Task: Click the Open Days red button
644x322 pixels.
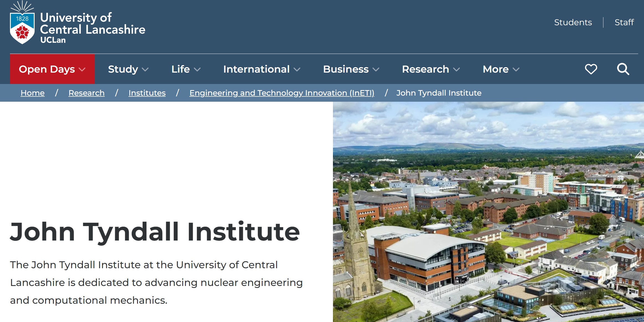Action: point(47,69)
